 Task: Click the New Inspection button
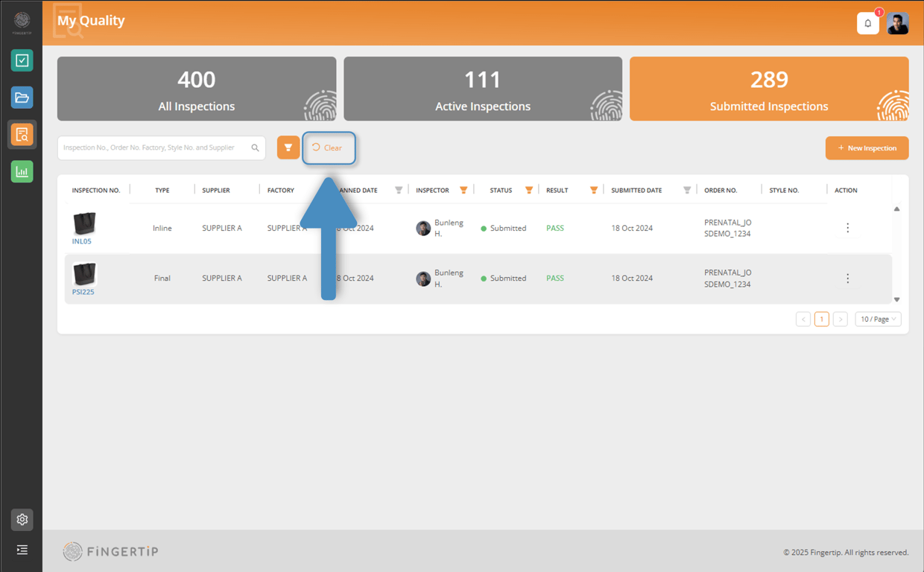click(867, 147)
